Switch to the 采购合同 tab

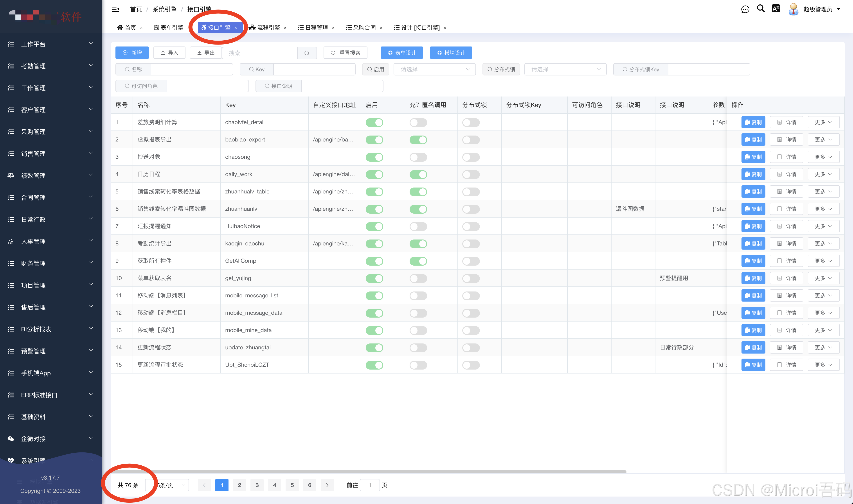pyautogui.click(x=361, y=28)
